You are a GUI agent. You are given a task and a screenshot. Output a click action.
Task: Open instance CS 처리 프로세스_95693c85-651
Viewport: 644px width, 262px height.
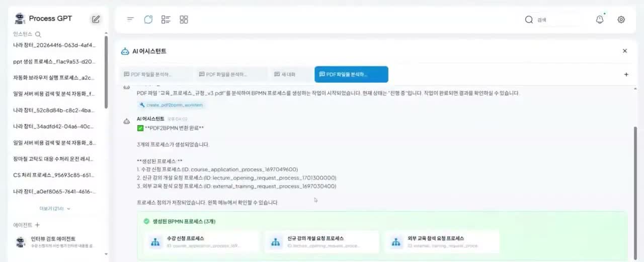[x=54, y=175]
